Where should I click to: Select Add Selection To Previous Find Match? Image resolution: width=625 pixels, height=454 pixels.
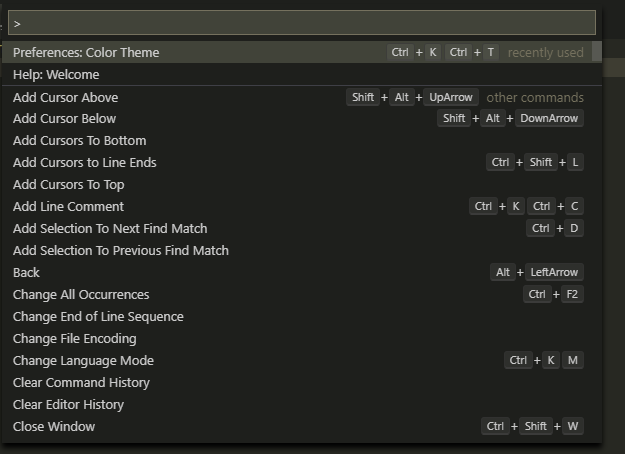click(x=302, y=250)
